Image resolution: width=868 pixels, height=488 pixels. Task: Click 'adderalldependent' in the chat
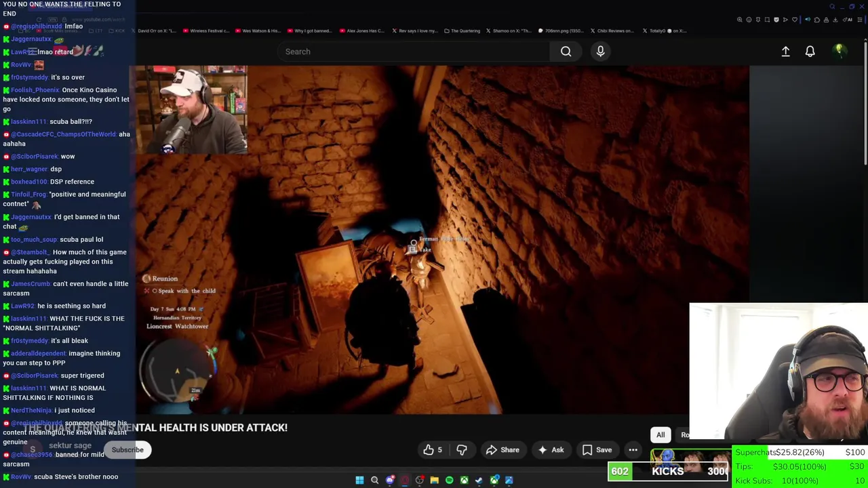pos(38,354)
